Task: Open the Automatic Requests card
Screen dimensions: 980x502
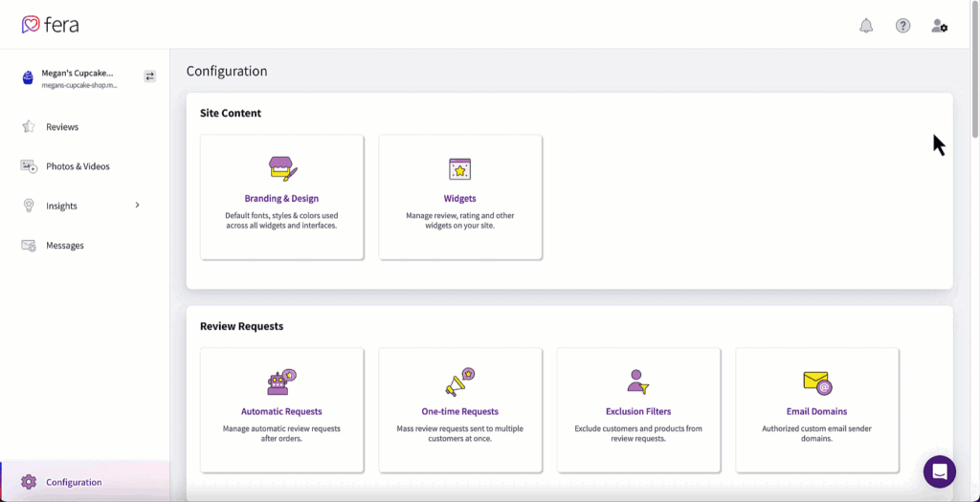Action: pos(281,411)
